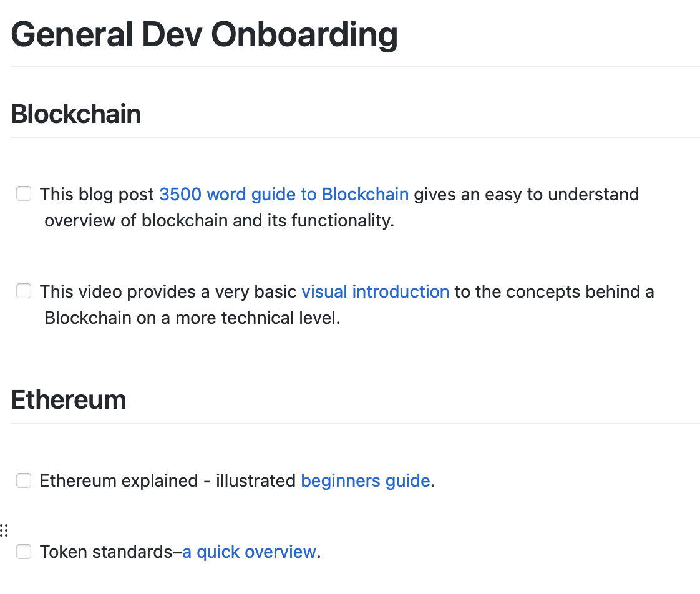Follow the visual introduction link

point(376,291)
